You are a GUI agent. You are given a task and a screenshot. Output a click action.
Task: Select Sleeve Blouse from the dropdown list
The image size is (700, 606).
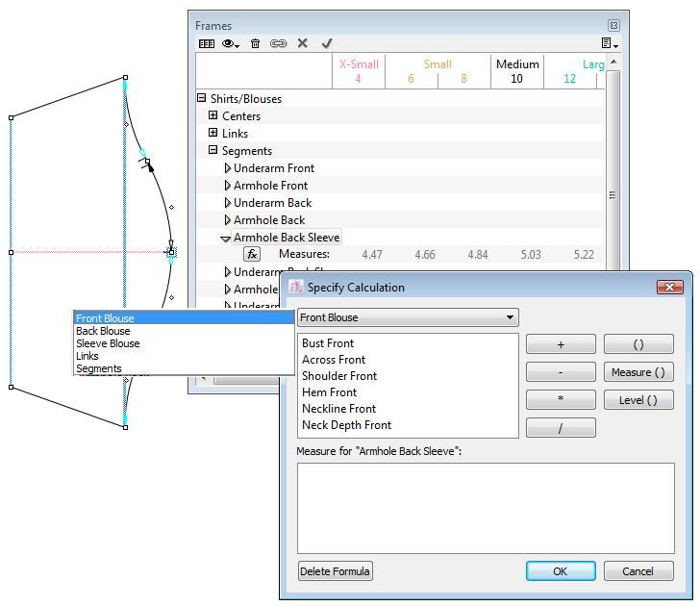[x=108, y=343]
